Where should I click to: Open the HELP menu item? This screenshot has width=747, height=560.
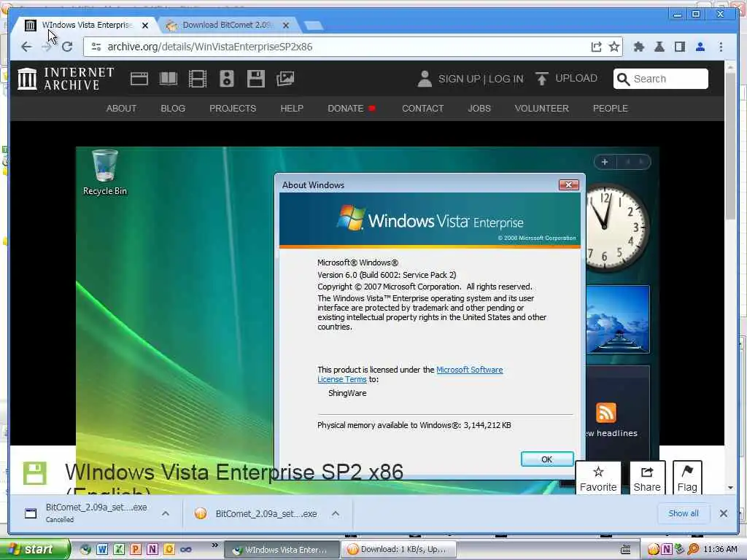[x=292, y=109]
